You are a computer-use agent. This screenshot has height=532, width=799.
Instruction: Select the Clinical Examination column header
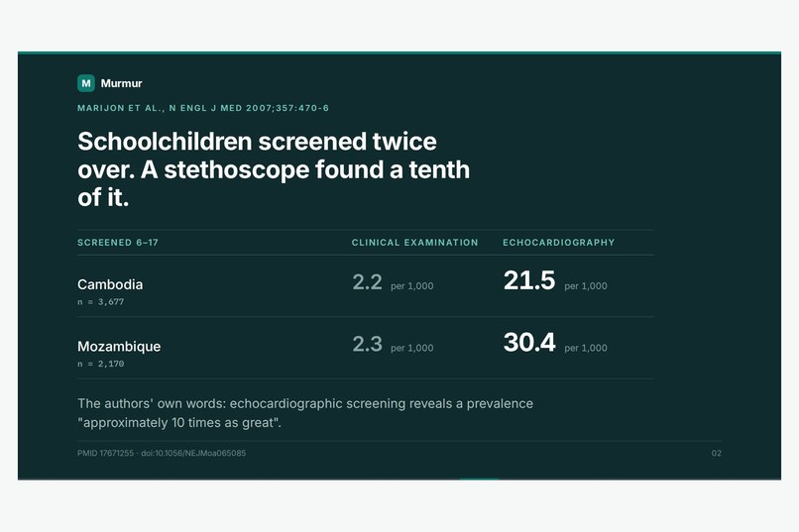414,243
